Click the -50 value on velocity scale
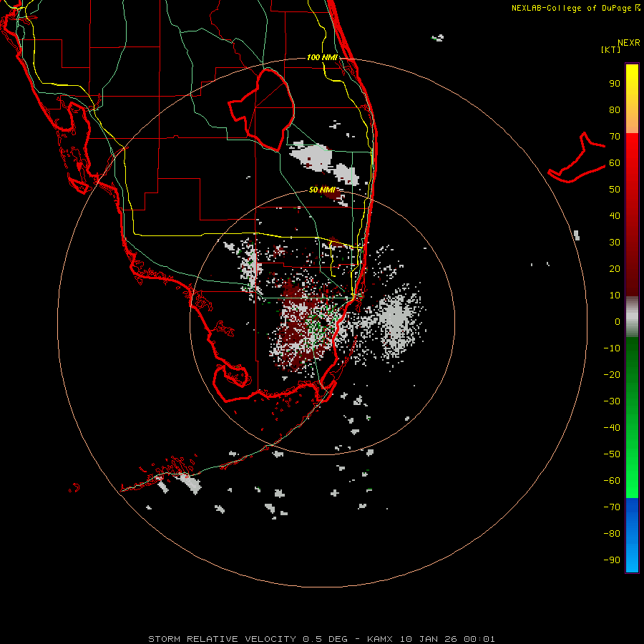The width and height of the screenshot is (644, 644). pos(612,454)
